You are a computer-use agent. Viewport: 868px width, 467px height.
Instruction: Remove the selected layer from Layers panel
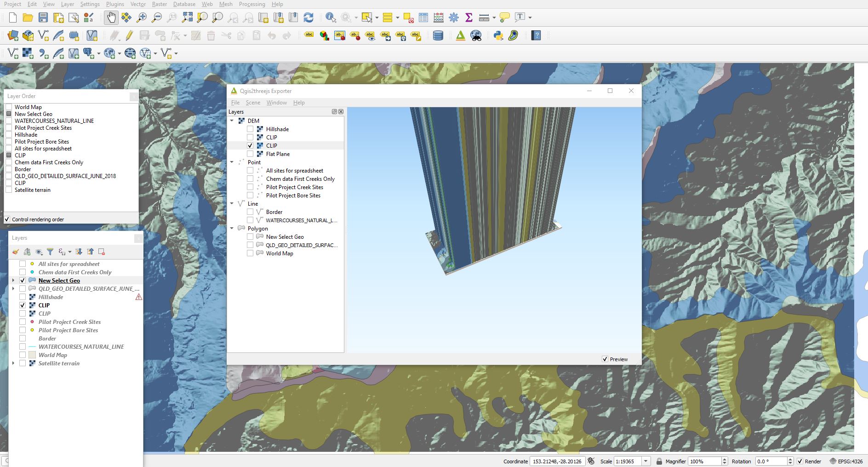pyautogui.click(x=102, y=252)
